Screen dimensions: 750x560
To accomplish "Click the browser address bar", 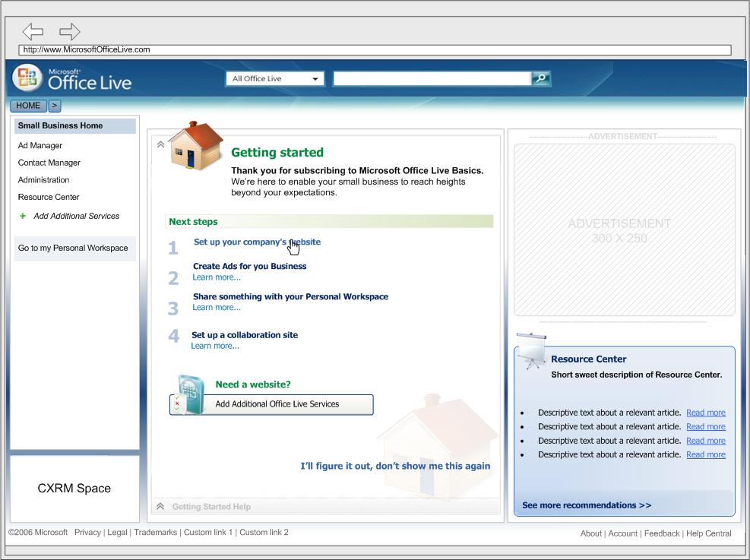I will [375, 49].
